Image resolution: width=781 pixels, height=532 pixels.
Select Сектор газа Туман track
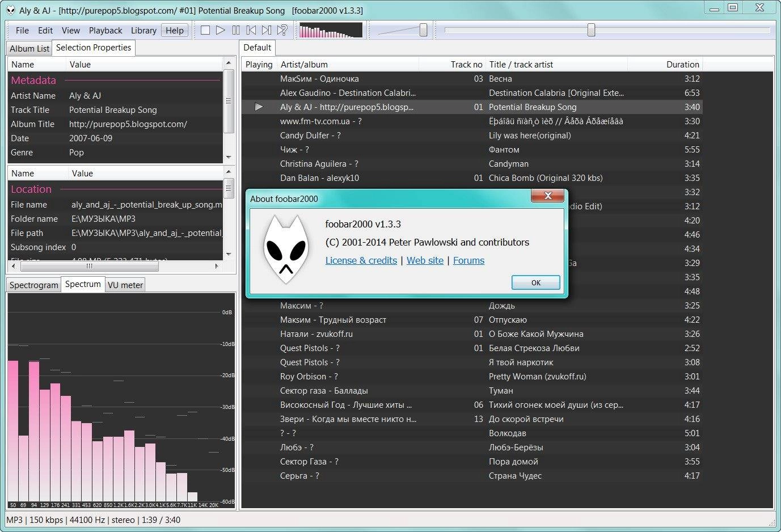point(472,391)
